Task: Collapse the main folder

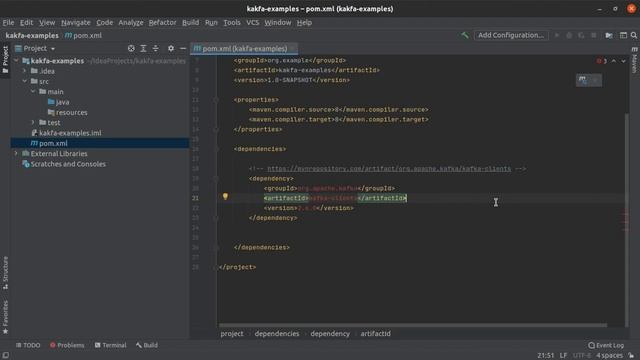Action: (x=33, y=91)
